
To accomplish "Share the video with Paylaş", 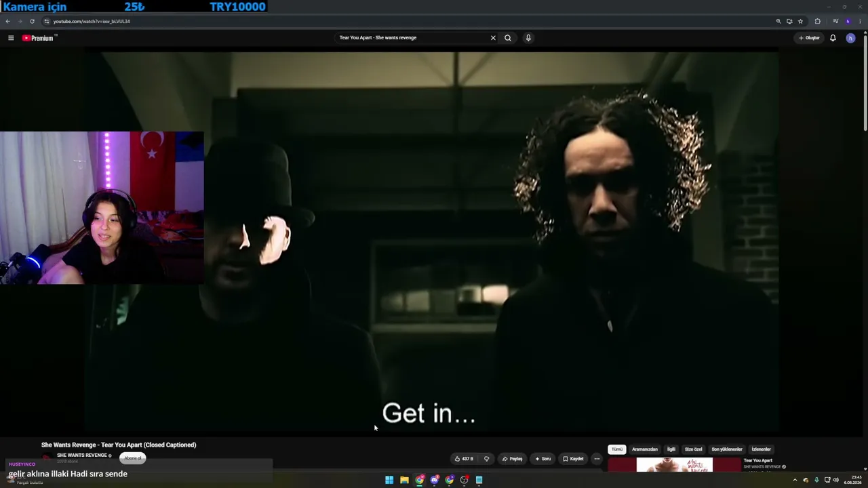I will click(512, 459).
